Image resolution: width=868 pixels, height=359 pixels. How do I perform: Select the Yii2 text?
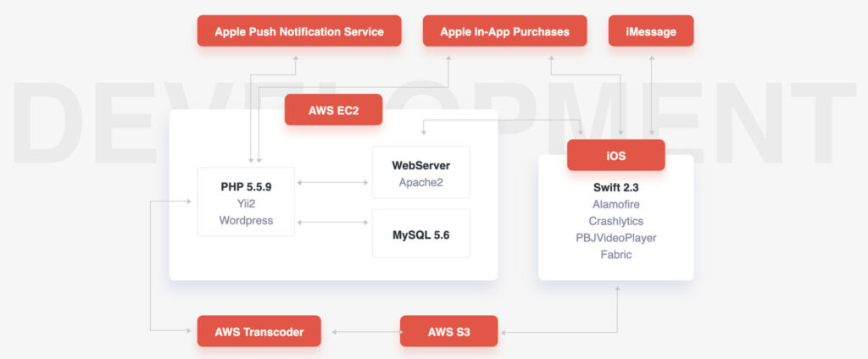247,203
